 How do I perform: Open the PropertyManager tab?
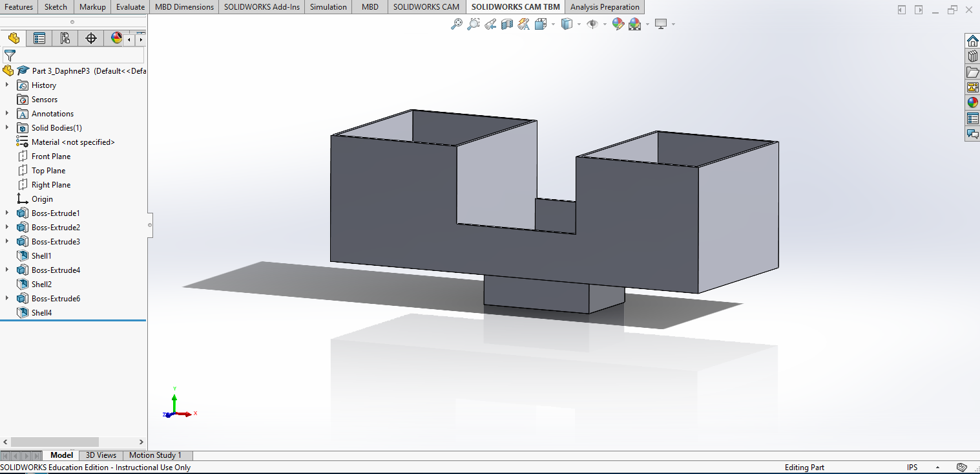[x=39, y=38]
